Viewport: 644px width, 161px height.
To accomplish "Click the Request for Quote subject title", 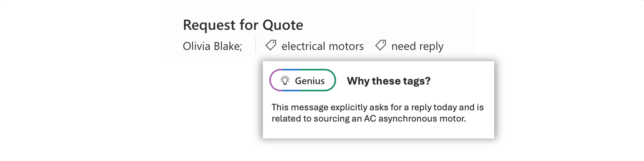I will pyautogui.click(x=243, y=25).
